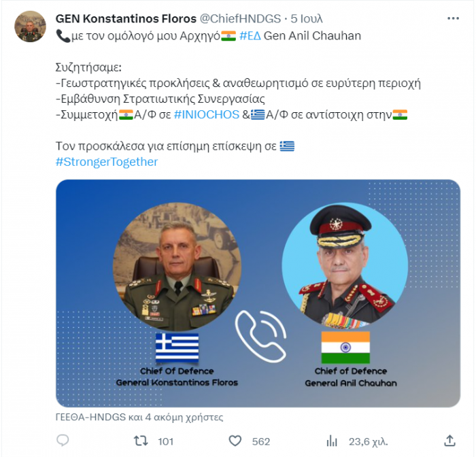Click the 562 likes count
The width and height of the screenshot is (476, 457).
click(260, 441)
